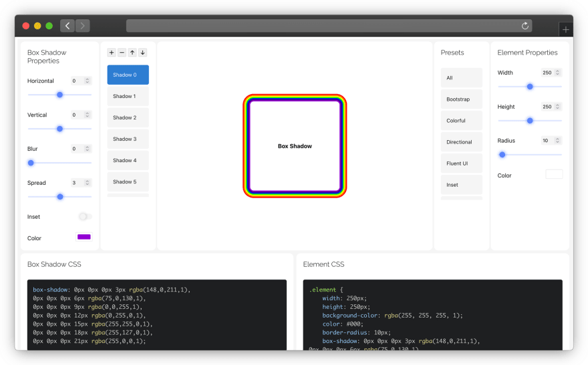Move shadow up with up arrow icon
The height and width of the screenshot is (365, 588).
pyautogui.click(x=132, y=53)
